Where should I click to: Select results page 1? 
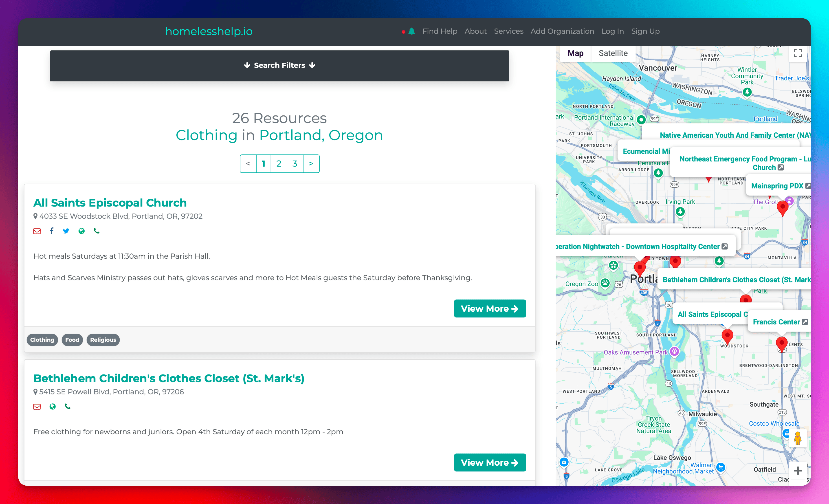264,163
